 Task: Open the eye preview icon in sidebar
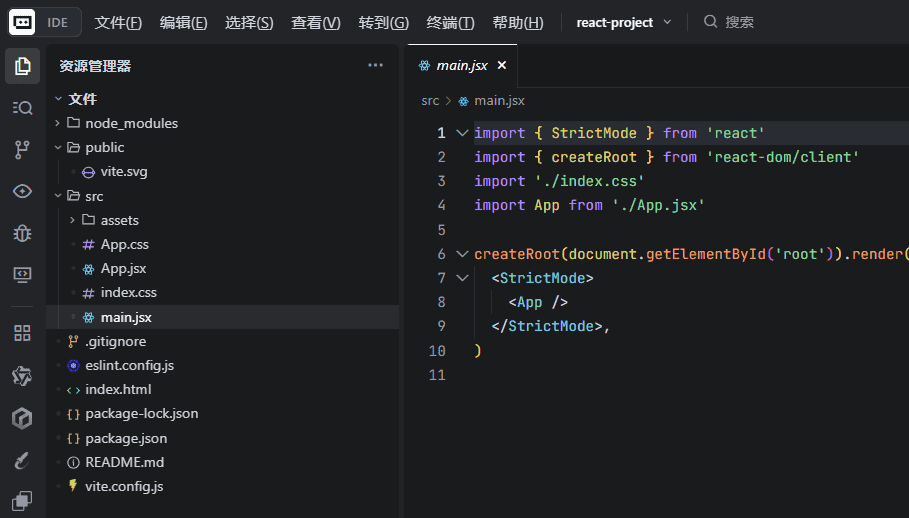(23, 191)
